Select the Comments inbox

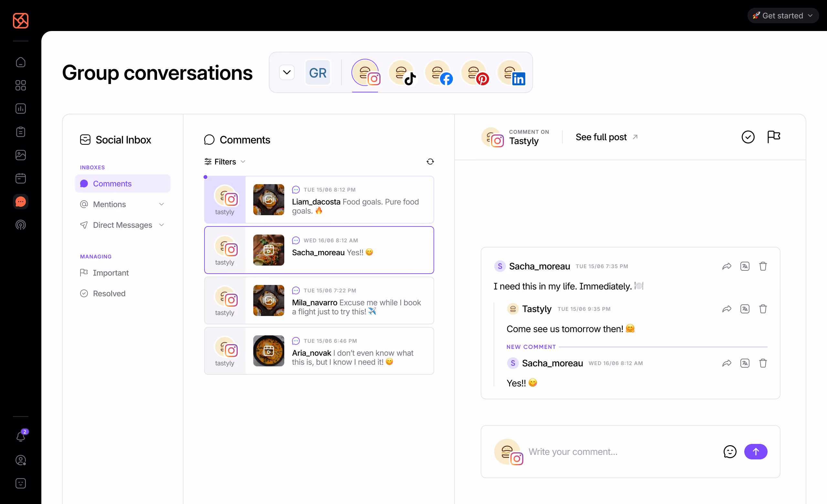tap(122, 184)
